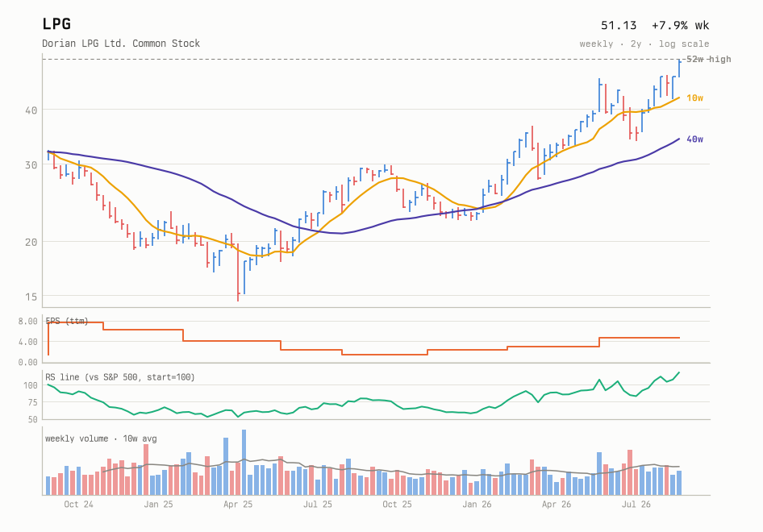
Task: Click the 4.00 EPS axis value
Action: 27,342
